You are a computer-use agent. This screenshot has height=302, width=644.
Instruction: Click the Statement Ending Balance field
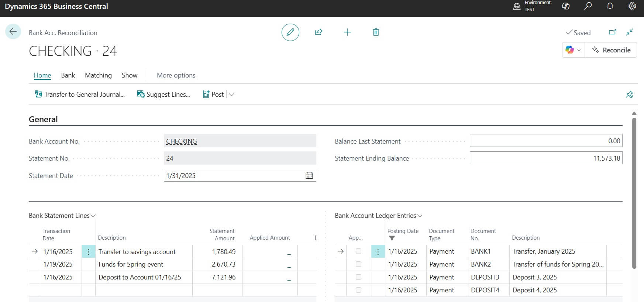point(546,158)
